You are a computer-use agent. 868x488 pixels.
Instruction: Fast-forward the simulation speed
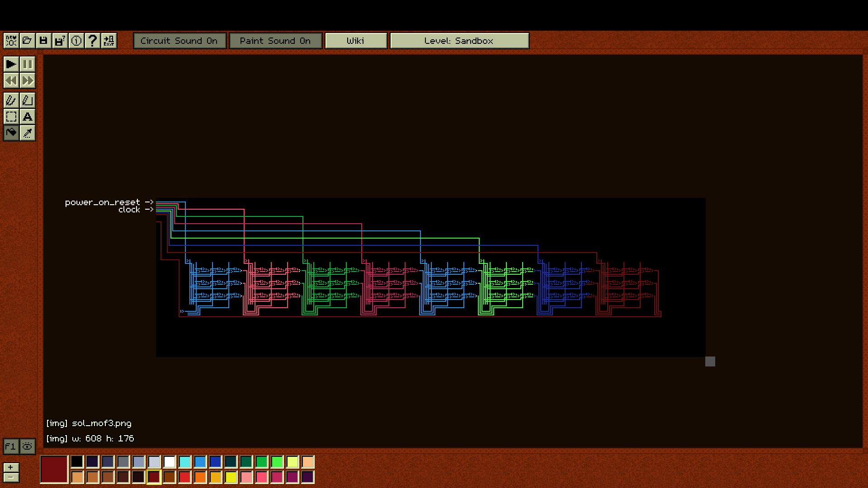click(x=28, y=80)
